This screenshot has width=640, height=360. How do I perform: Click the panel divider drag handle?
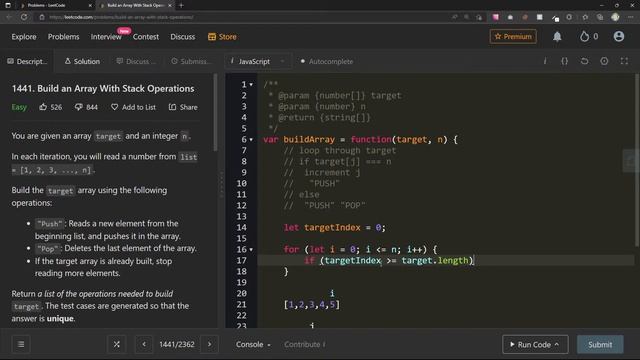(x=221, y=184)
